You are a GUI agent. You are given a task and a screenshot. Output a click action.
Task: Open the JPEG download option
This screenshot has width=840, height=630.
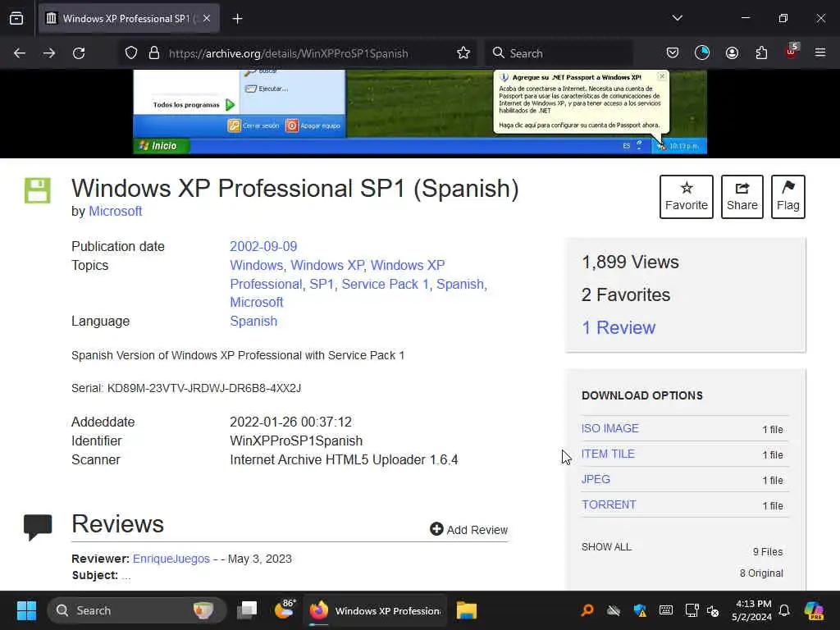tap(596, 479)
